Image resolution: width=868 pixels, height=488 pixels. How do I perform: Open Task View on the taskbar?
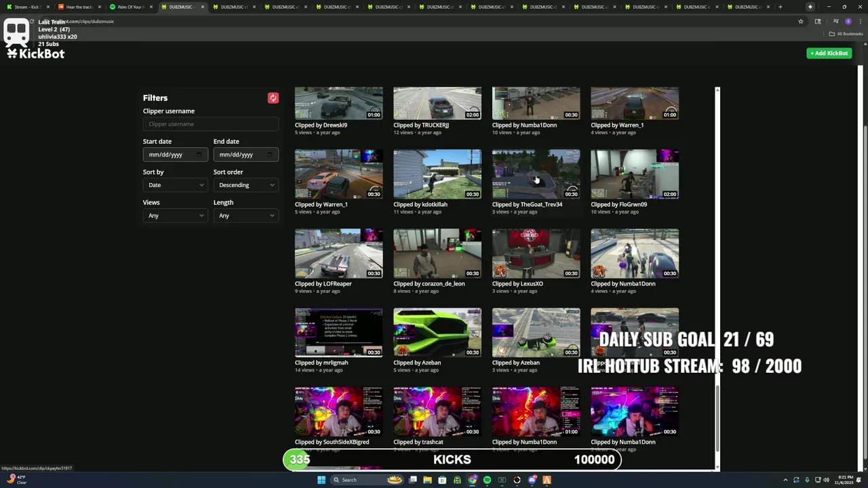click(412, 480)
